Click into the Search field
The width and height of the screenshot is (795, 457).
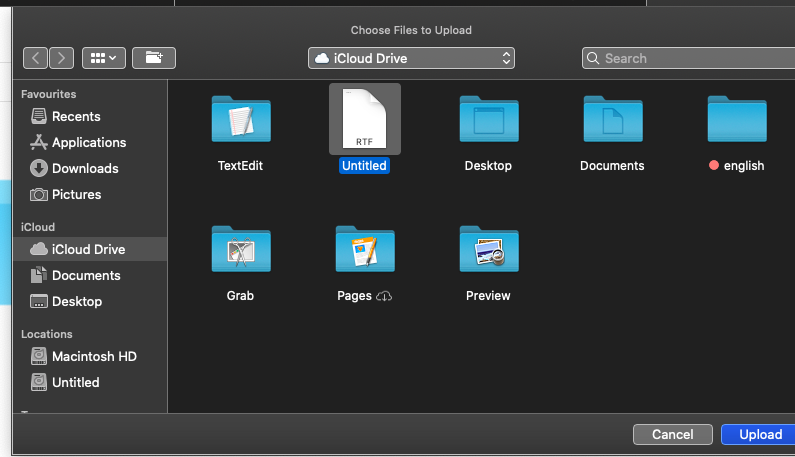(x=690, y=58)
